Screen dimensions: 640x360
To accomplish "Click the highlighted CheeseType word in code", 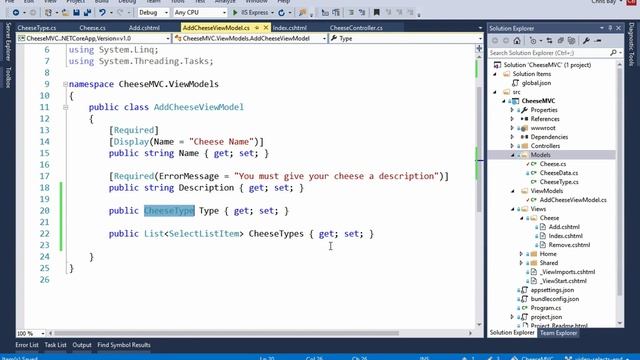I will click(x=169, y=211).
